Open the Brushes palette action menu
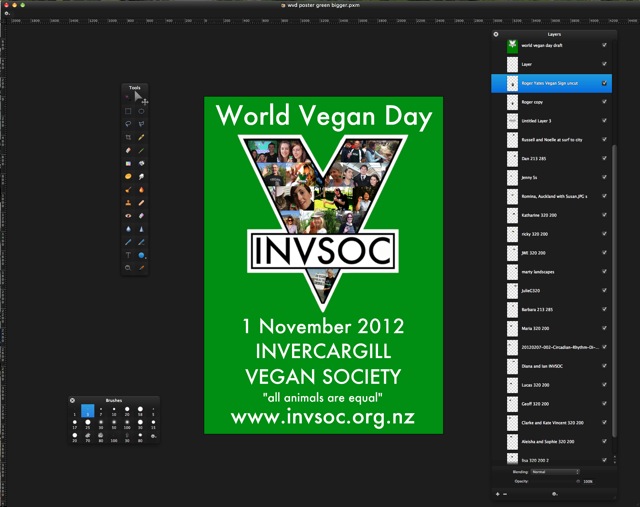The width and height of the screenshot is (640, 507). [x=153, y=436]
